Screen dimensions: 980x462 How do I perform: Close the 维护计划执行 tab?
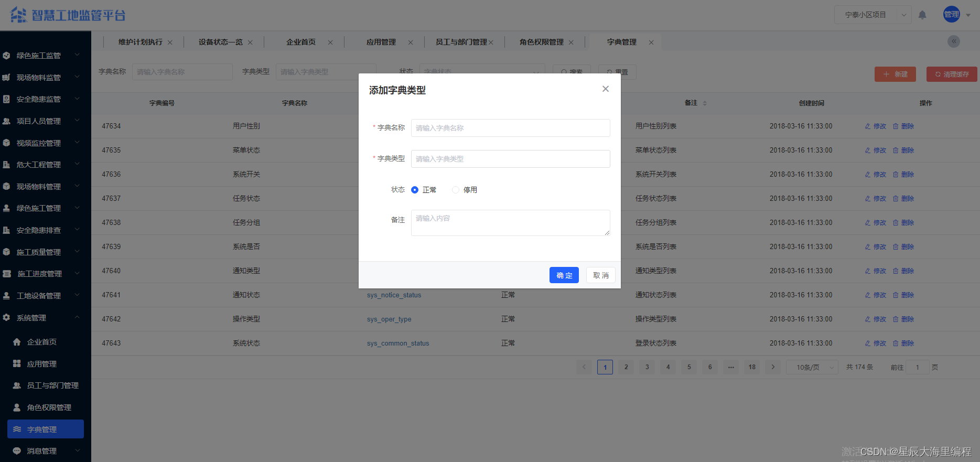click(170, 42)
